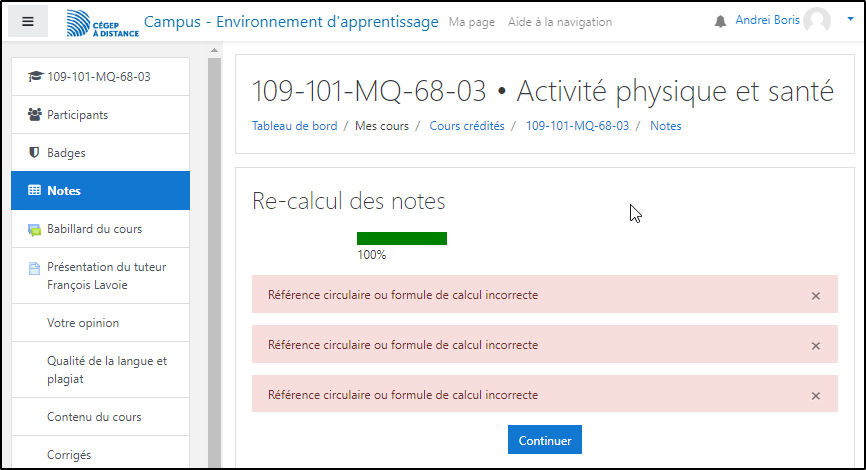The width and height of the screenshot is (866, 470).
Task: Click the Cégep à distance logo
Action: click(102, 22)
